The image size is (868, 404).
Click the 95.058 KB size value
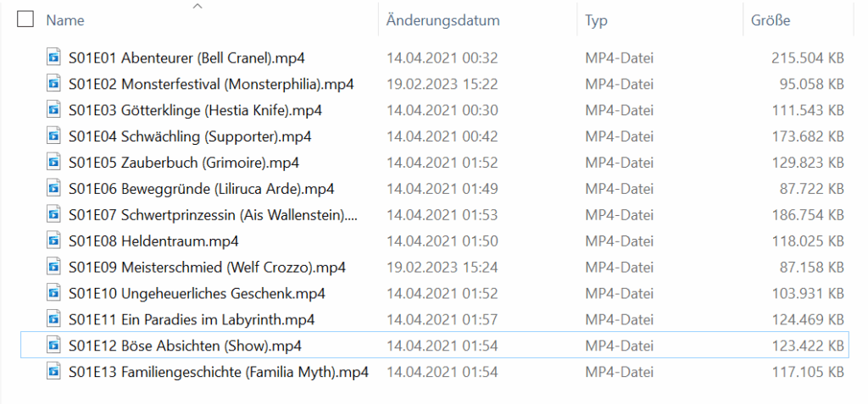812,84
